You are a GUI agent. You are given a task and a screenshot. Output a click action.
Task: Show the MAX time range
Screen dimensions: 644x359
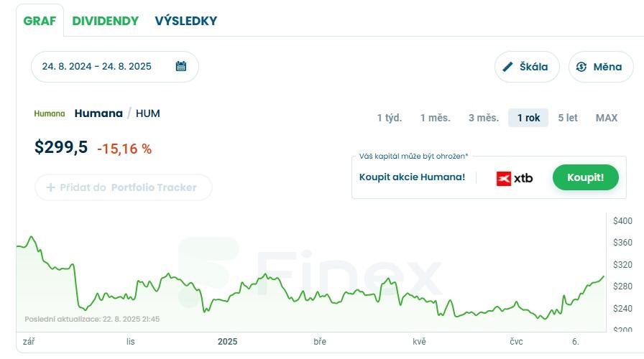click(607, 118)
